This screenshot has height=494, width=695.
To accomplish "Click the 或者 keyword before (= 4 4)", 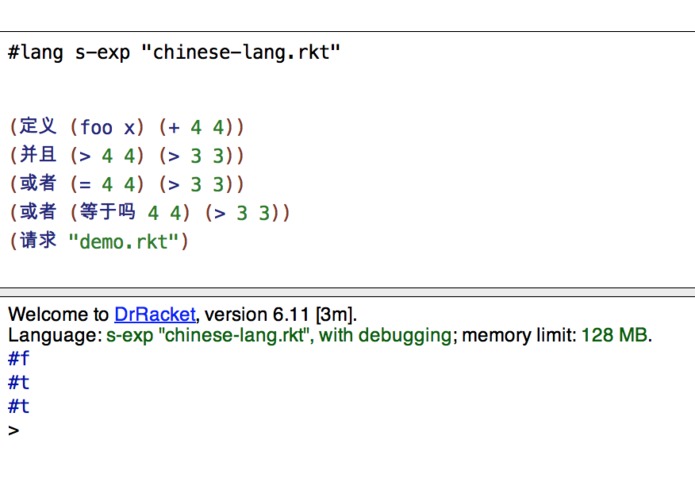I will (38, 183).
